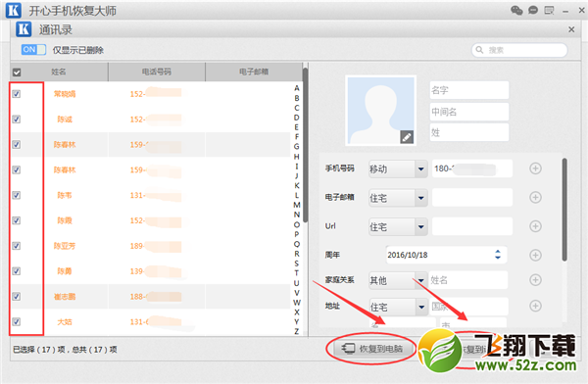Add another Url with its plus icon
The image size is (588, 384).
pyautogui.click(x=535, y=226)
